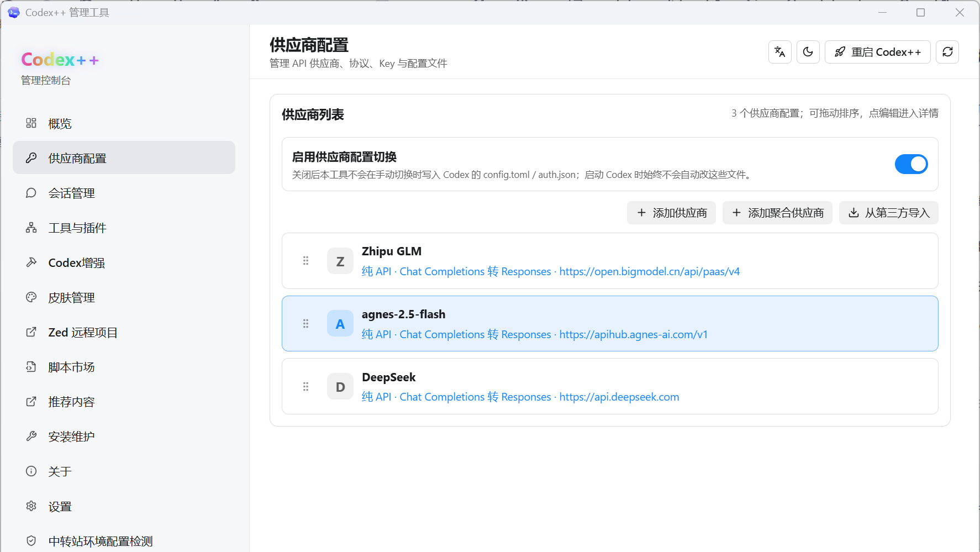
Task: Minimize the Codex++ 管理工具 window
Action: [x=882, y=12]
